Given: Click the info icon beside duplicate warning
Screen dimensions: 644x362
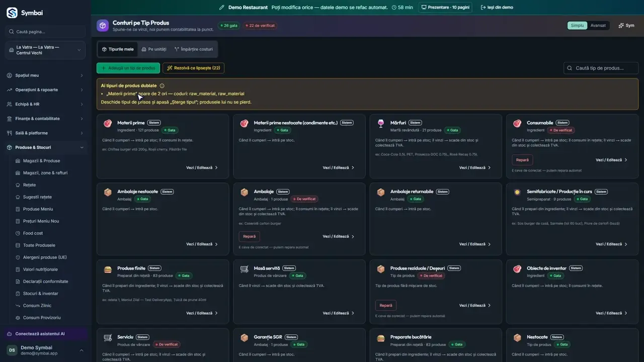Looking at the screenshot, I should (x=162, y=86).
